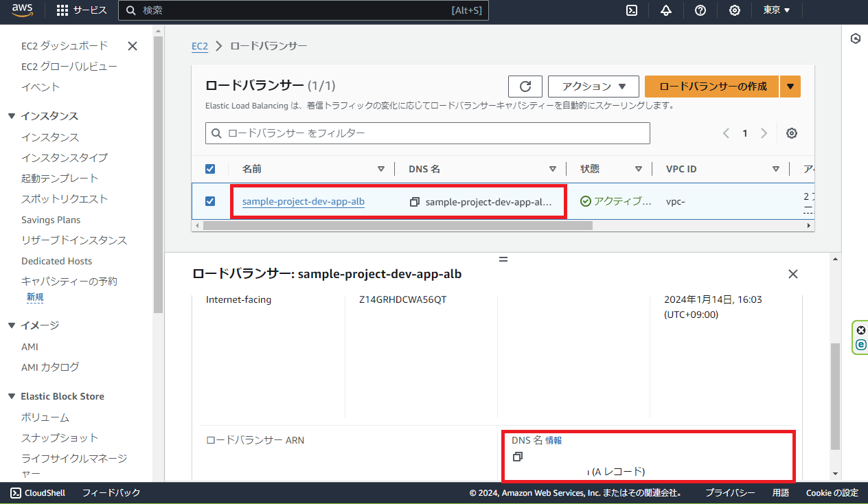Click the EC2 breadcrumb link
Image resolution: width=868 pixels, height=504 pixels.
point(199,46)
